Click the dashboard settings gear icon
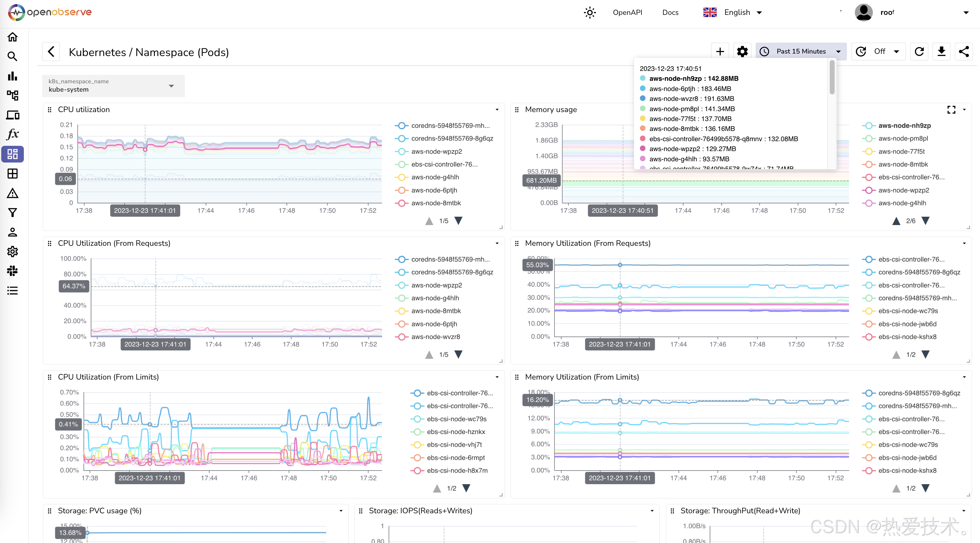Image resolution: width=980 pixels, height=543 pixels. pos(742,51)
